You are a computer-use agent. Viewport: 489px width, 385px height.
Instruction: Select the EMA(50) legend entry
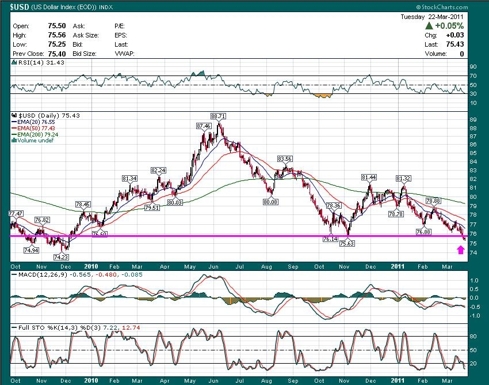point(34,128)
